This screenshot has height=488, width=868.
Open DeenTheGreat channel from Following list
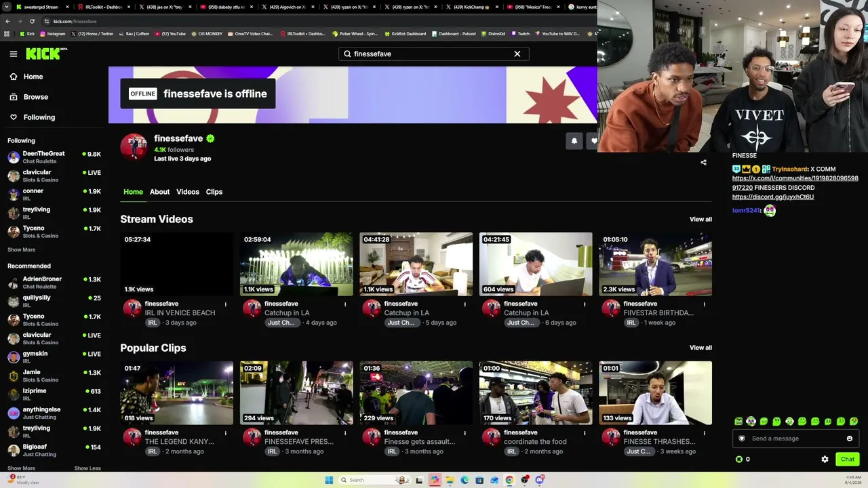pyautogui.click(x=54, y=157)
